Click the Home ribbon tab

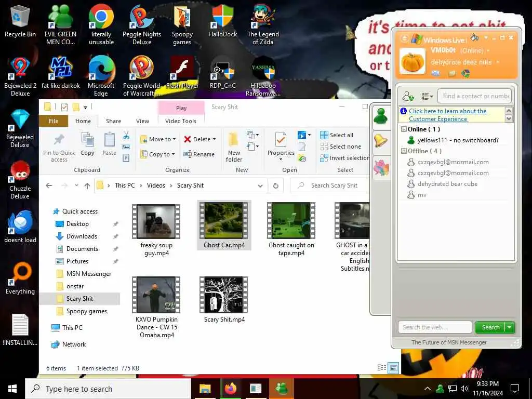[83, 121]
